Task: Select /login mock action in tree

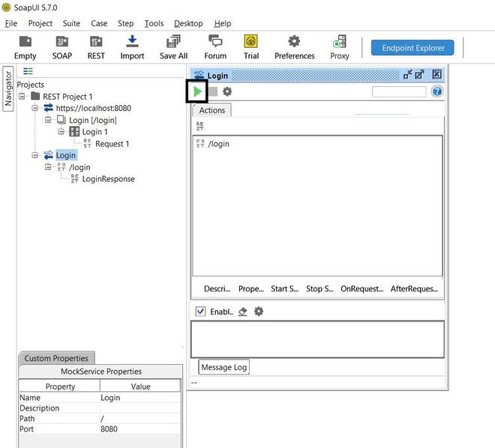Action: 79,167
